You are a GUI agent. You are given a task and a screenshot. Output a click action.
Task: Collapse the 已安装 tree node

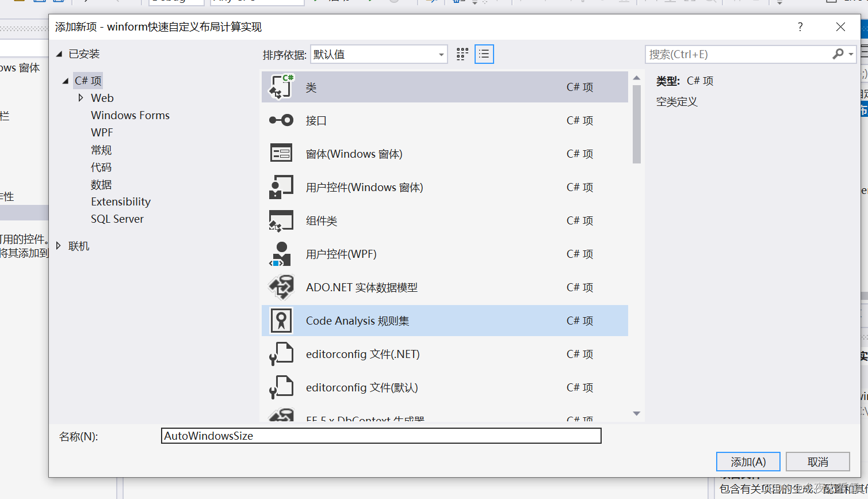coord(59,54)
